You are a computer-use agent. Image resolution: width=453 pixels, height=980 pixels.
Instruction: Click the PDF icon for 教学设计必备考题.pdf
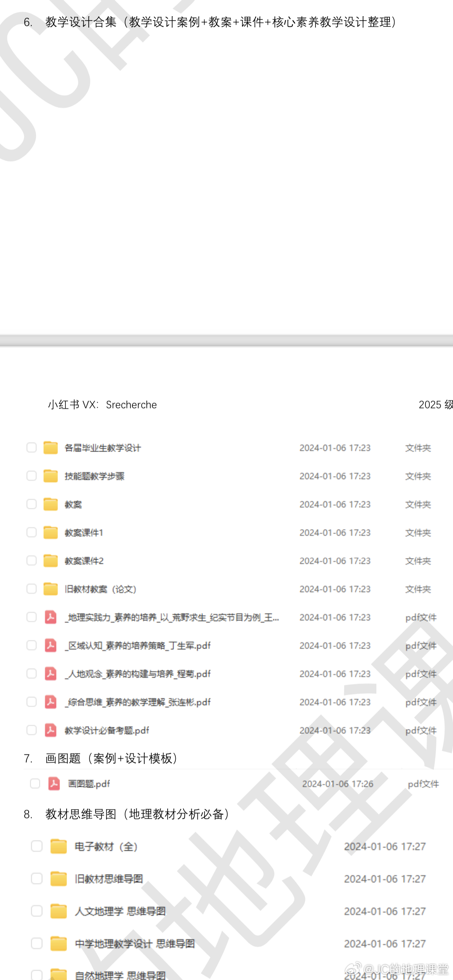[50, 730]
